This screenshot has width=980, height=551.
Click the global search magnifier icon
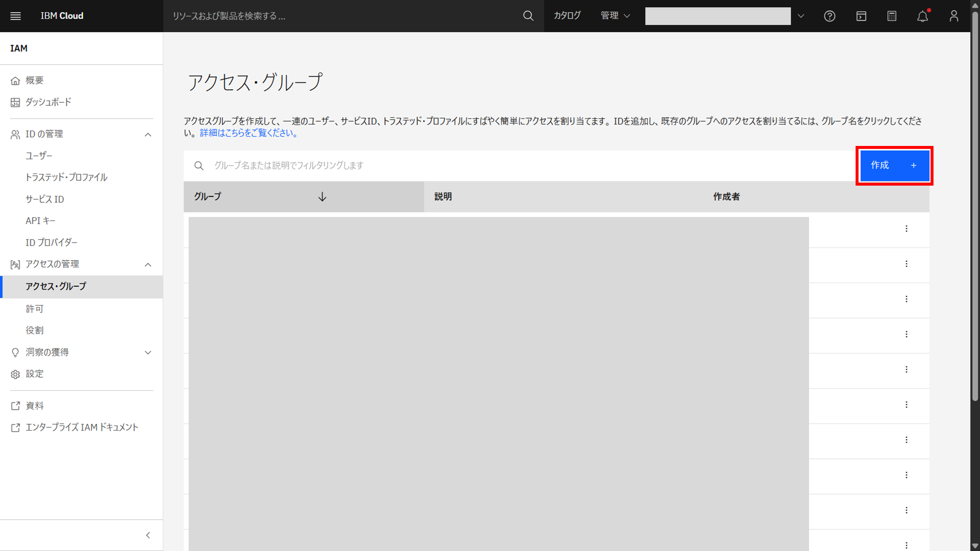528,16
